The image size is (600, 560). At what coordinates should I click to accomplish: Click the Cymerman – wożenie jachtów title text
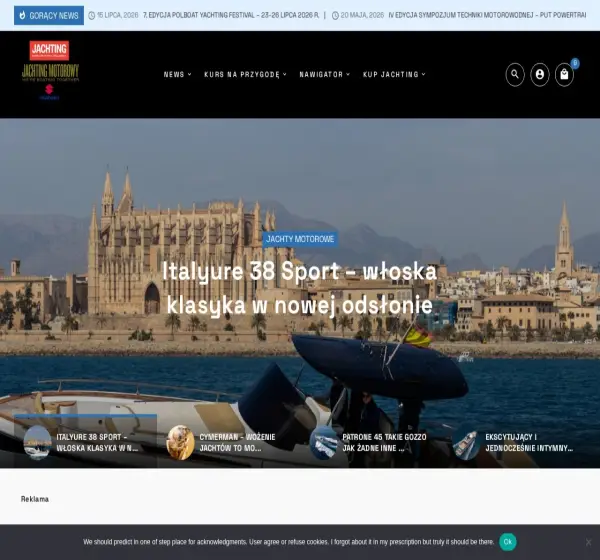coord(237,442)
